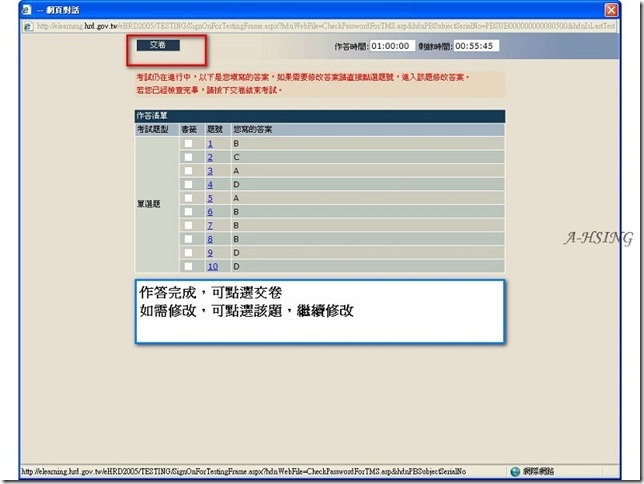Tick the checkbox for question 3
The width and height of the screenshot is (644, 484).
click(188, 171)
